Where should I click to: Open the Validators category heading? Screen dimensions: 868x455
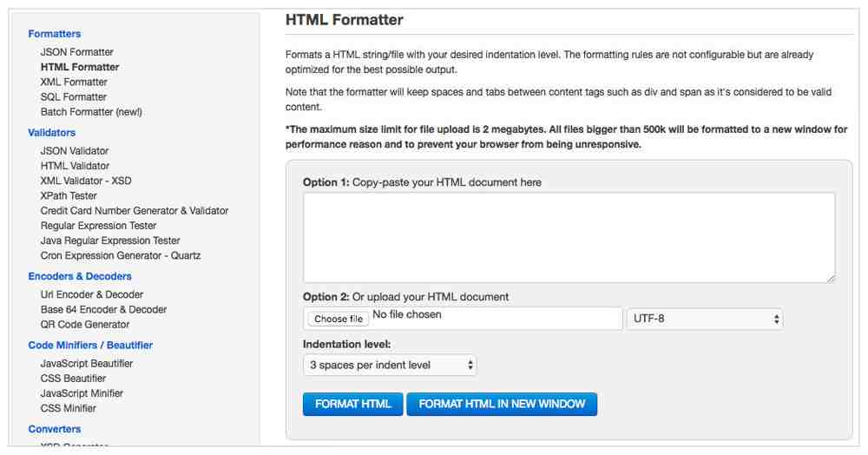click(x=51, y=133)
